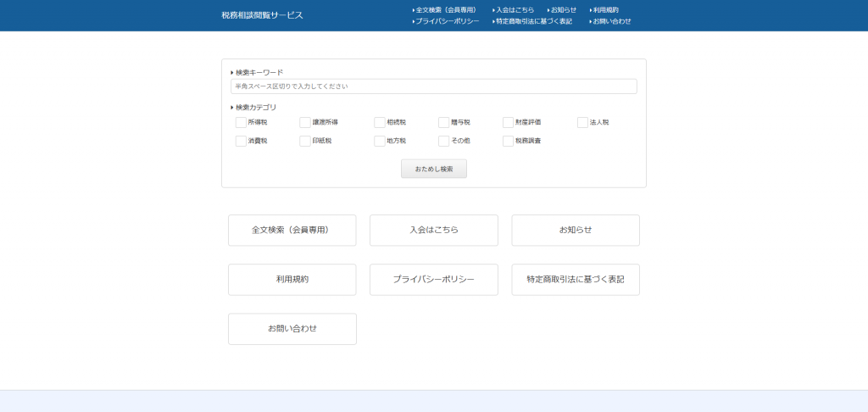
Task: Go to お知らせ in header nav
Action: (x=562, y=10)
